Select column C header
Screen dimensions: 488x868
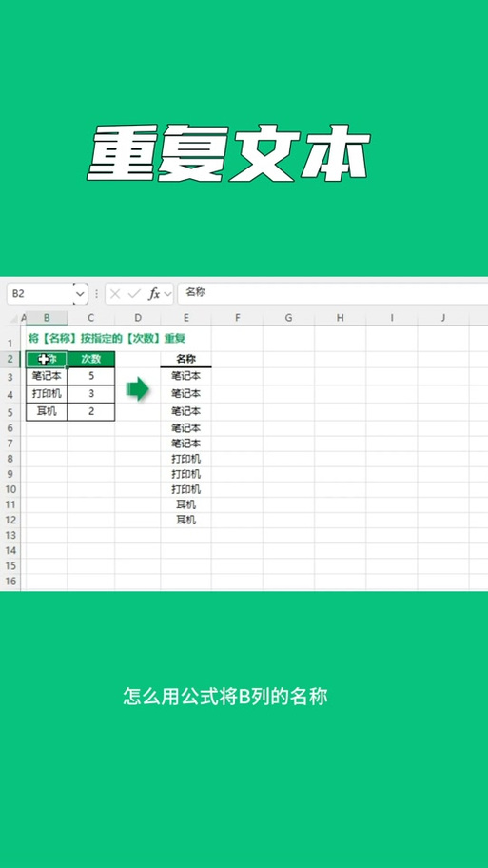click(x=90, y=318)
